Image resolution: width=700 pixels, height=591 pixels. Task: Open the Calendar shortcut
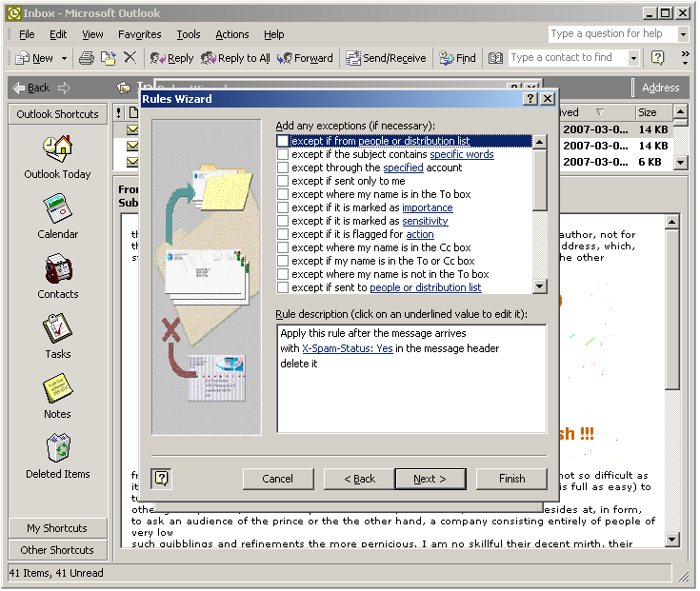[57, 217]
